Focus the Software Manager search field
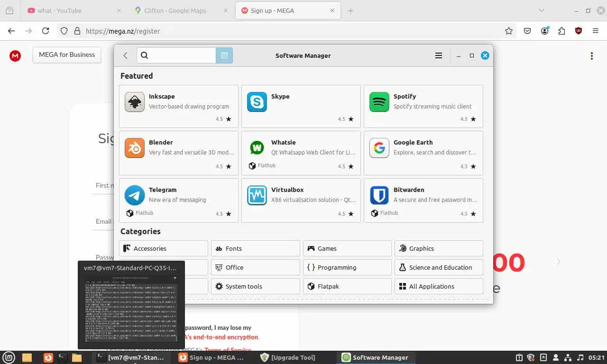Viewport: 607px width, 364px height. [x=176, y=55]
